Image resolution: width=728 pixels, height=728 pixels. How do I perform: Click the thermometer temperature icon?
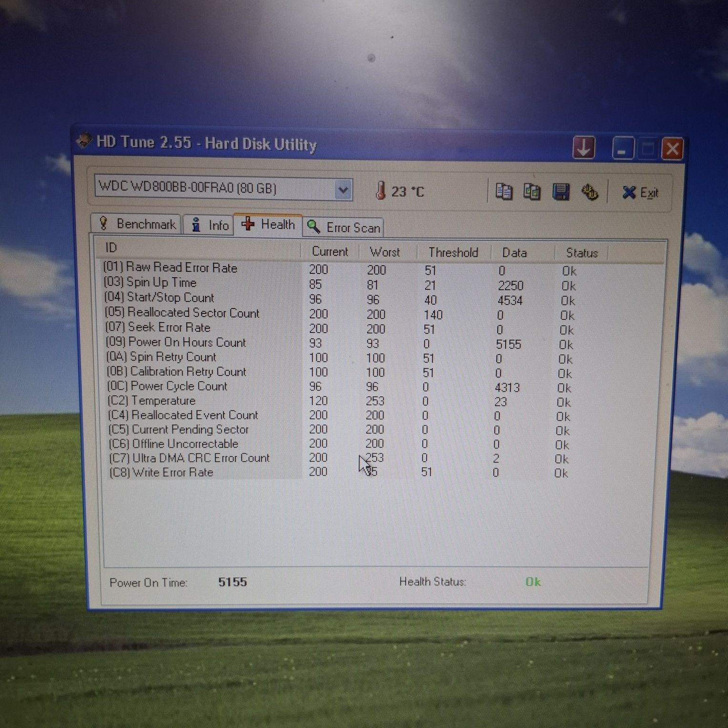380,191
